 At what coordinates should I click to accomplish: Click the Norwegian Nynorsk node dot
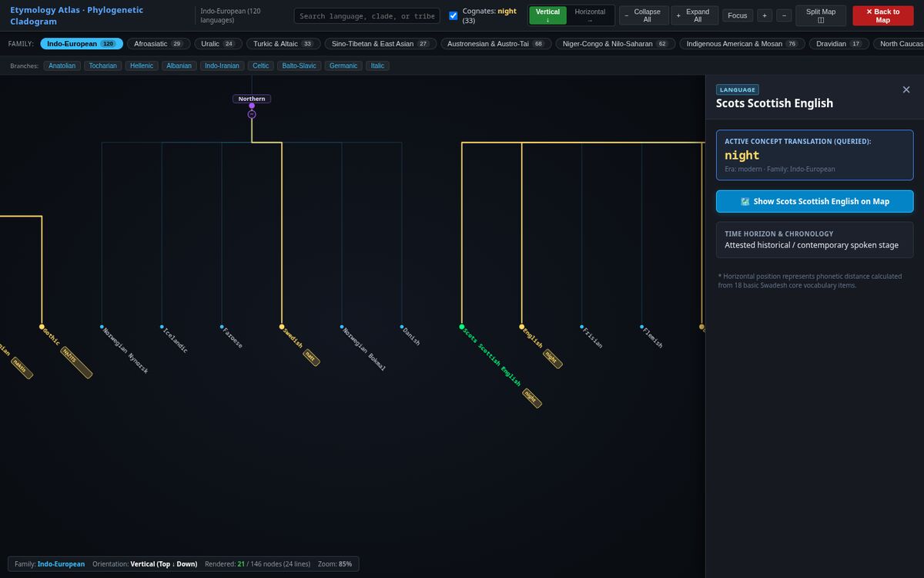point(102,327)
